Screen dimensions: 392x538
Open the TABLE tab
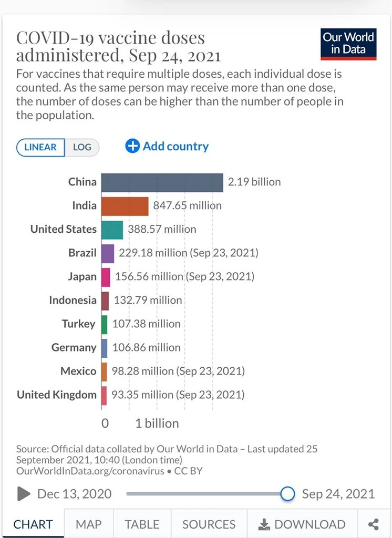click(142, 524)
